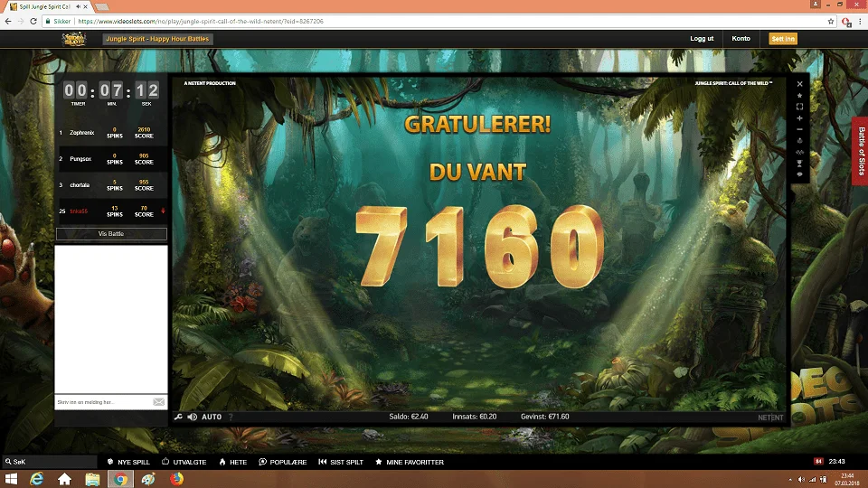The height and width of the screenshot is (488, 868).
Task: Open UTVALGTE category
Action: 184,462
